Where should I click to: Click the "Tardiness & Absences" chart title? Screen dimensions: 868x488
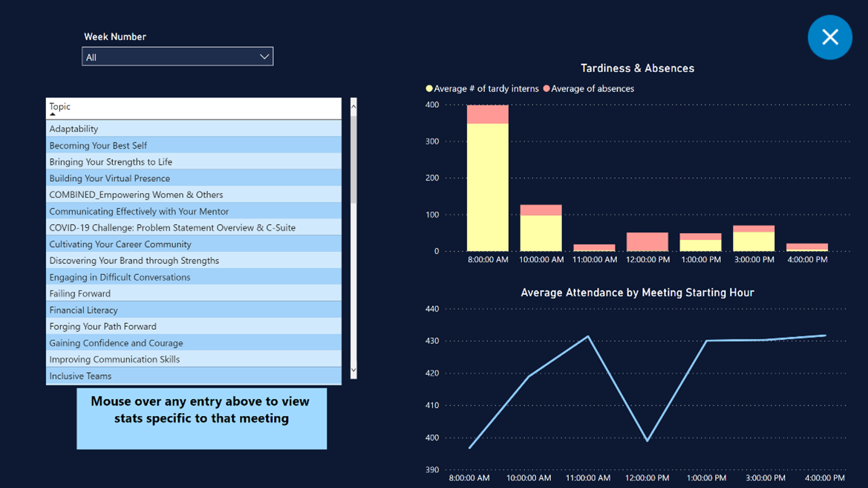tap(637, 68)
